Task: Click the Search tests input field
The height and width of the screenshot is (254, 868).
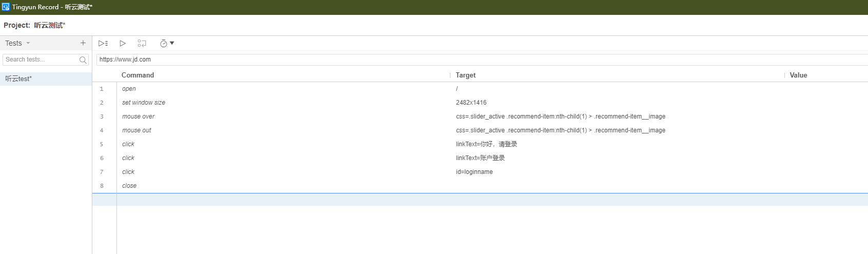Action: pos(41,60)
